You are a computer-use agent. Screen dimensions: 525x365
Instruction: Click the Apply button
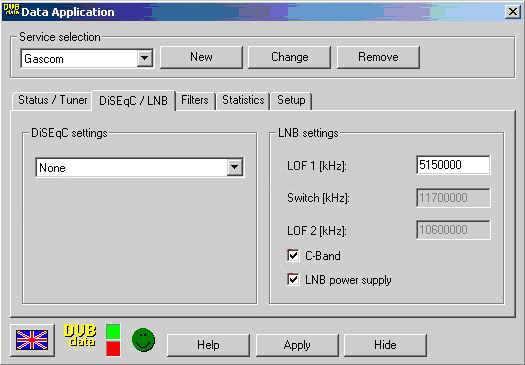pos(297,345)
